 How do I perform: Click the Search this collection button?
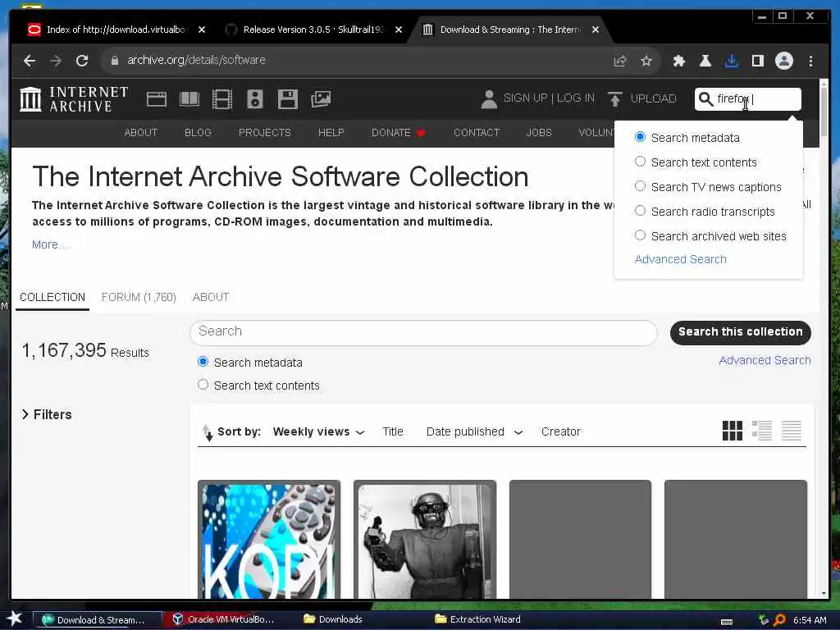click(741, 332)
